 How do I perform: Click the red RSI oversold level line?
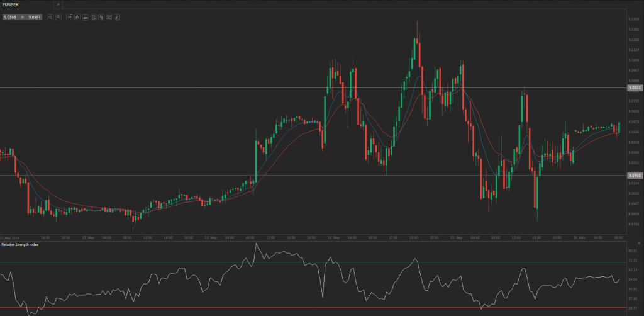(314, 308)
